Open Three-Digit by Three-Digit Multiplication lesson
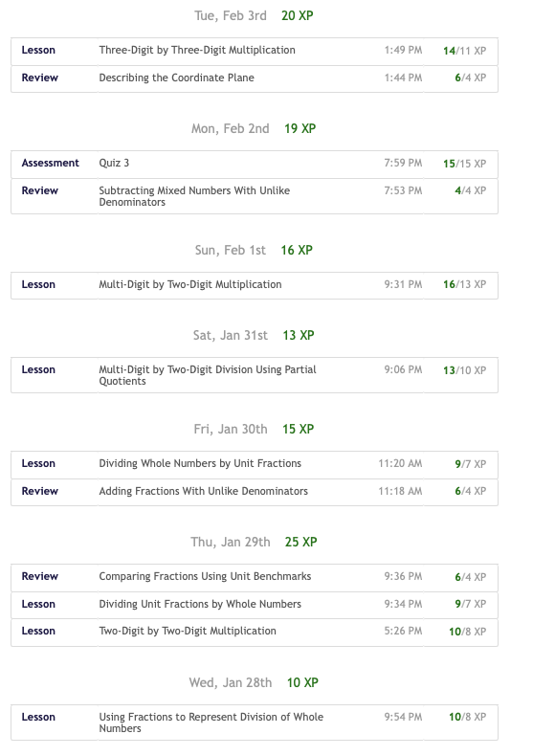This screenshot has width=555, height=756. [x=255, y=51]
